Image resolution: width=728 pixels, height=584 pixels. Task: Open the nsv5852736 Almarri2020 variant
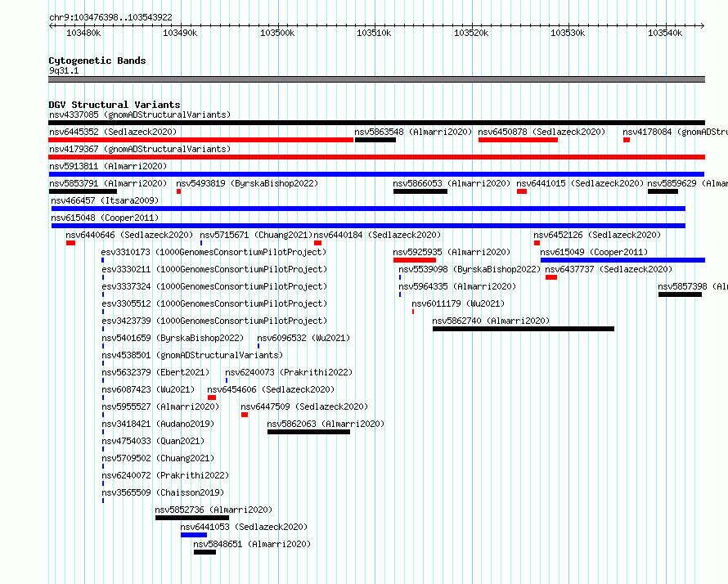click(x=192, y=518)
